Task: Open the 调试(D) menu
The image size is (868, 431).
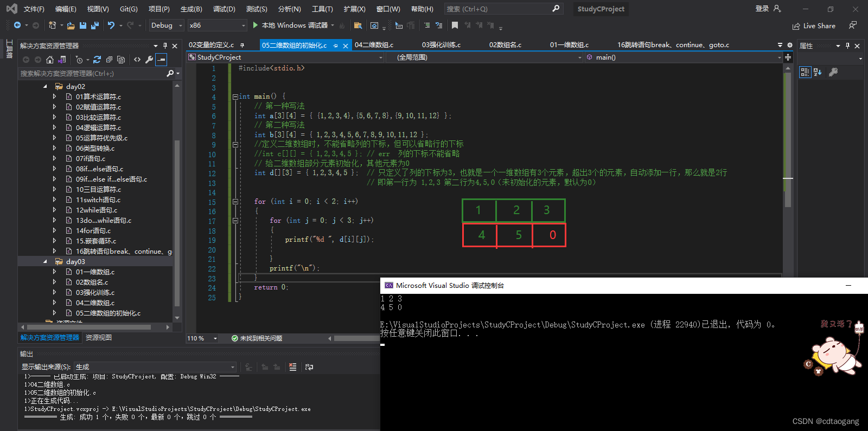Action: click(x=224, y=9)
